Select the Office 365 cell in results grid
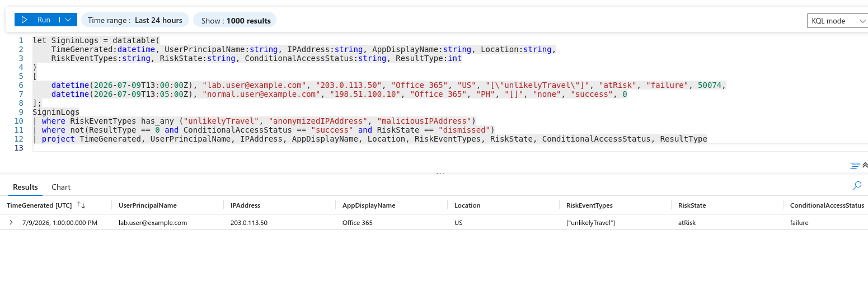 pos(358,222)
